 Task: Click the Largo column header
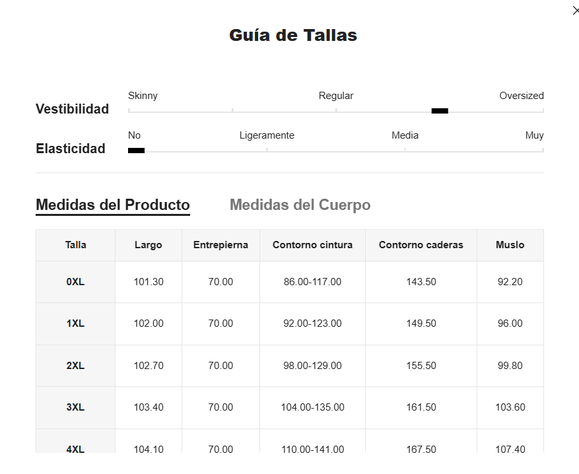click(x=148, y=245)
